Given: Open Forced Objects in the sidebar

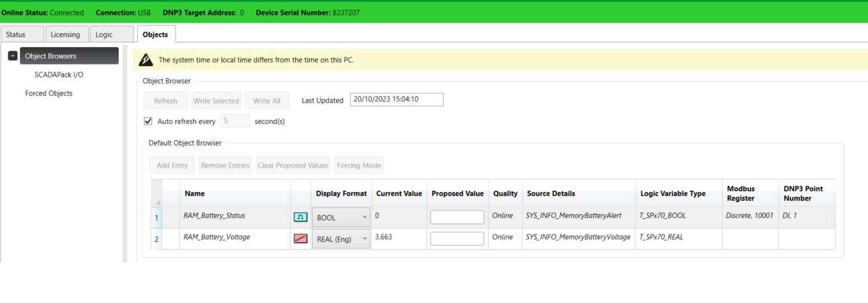Looking at the screenshot, I should click(49, 93).
